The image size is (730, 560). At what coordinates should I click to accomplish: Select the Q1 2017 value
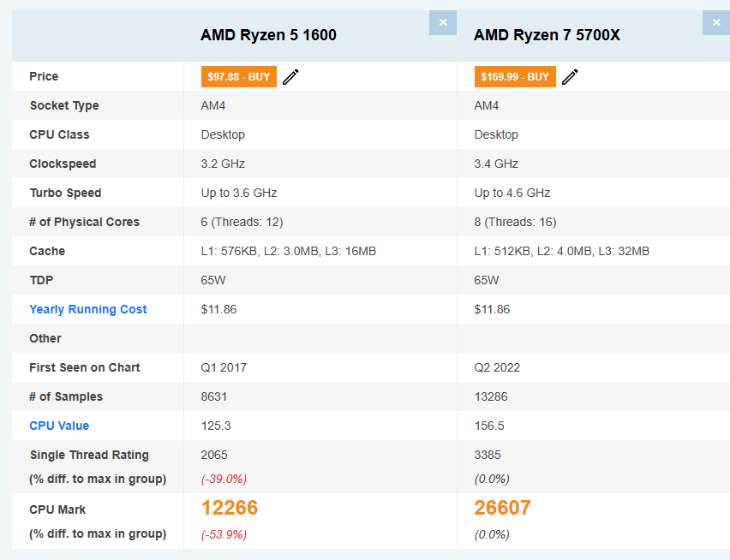pos(224,367)
